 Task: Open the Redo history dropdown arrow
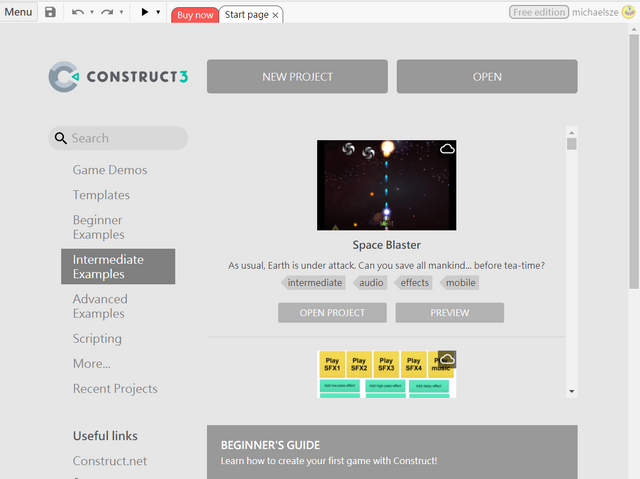pos(121,12)
